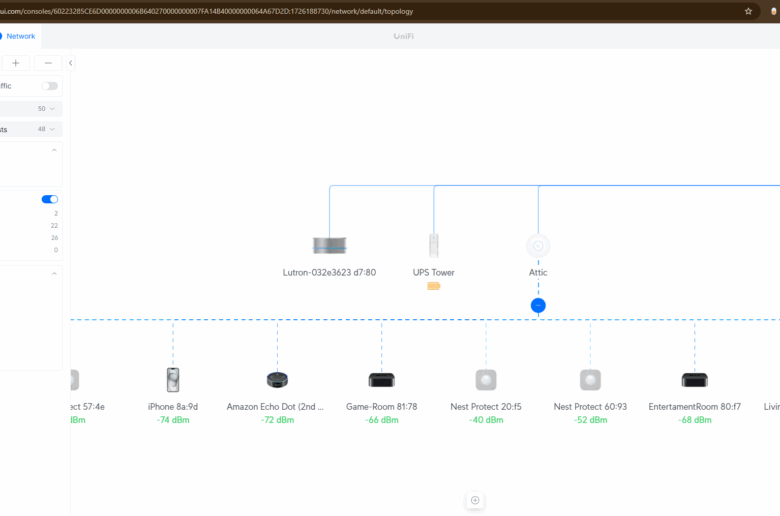Open the dropdown showing 48

coord(48,129)
